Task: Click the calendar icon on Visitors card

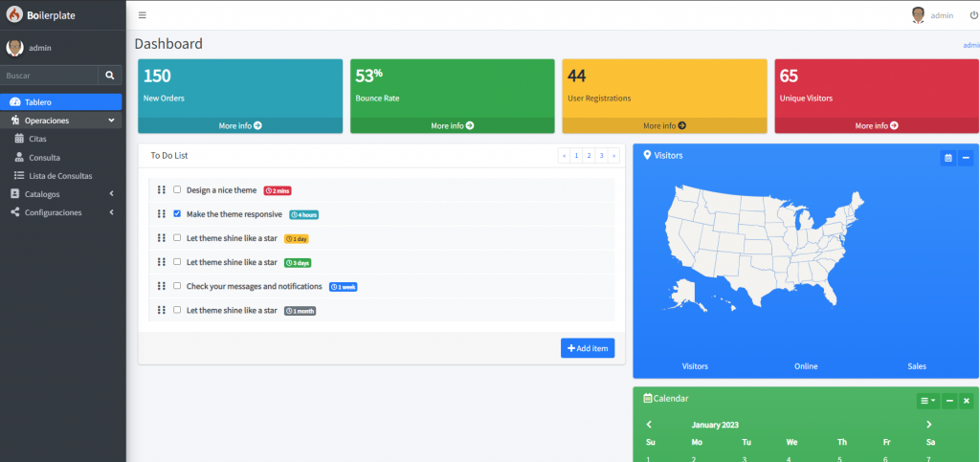Action: (x=947, y=158)
